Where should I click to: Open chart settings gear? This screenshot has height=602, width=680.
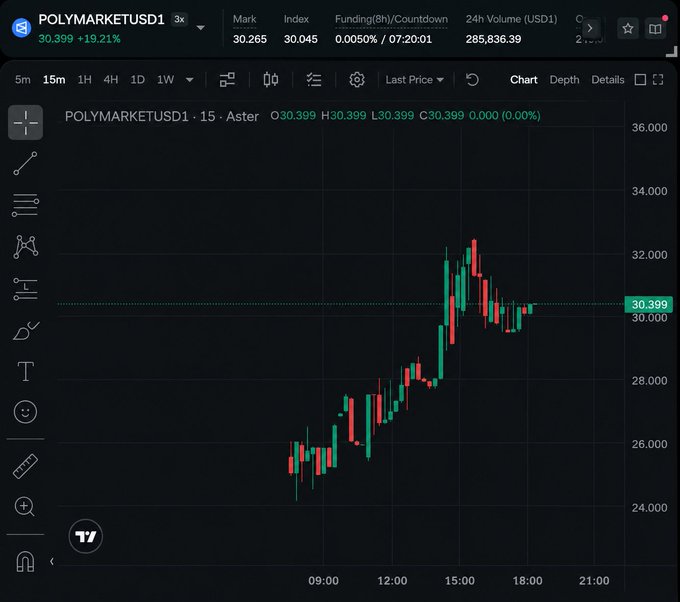click(x=357, y=80)
